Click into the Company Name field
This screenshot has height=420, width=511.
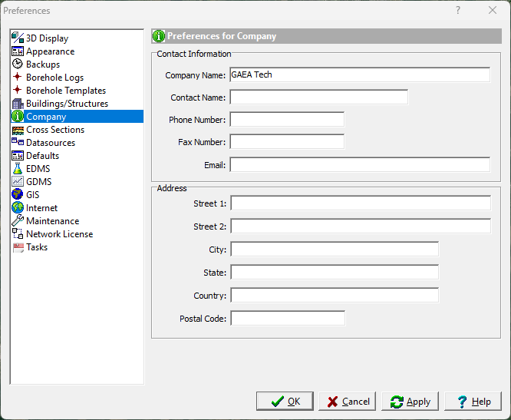click(359, 74)
